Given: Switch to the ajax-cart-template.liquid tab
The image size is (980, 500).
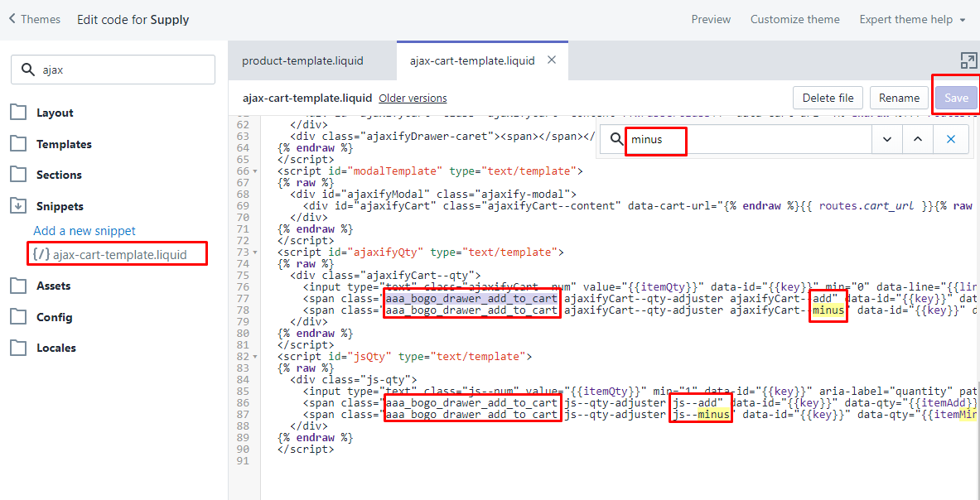Looking at the screenshot, I should (x=472, y=60).
